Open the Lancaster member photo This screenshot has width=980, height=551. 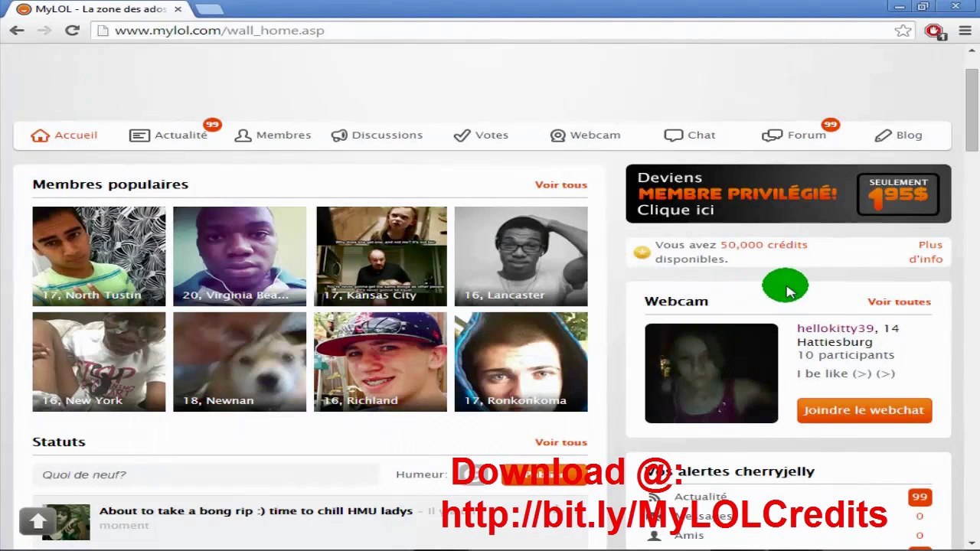point(521,256)
